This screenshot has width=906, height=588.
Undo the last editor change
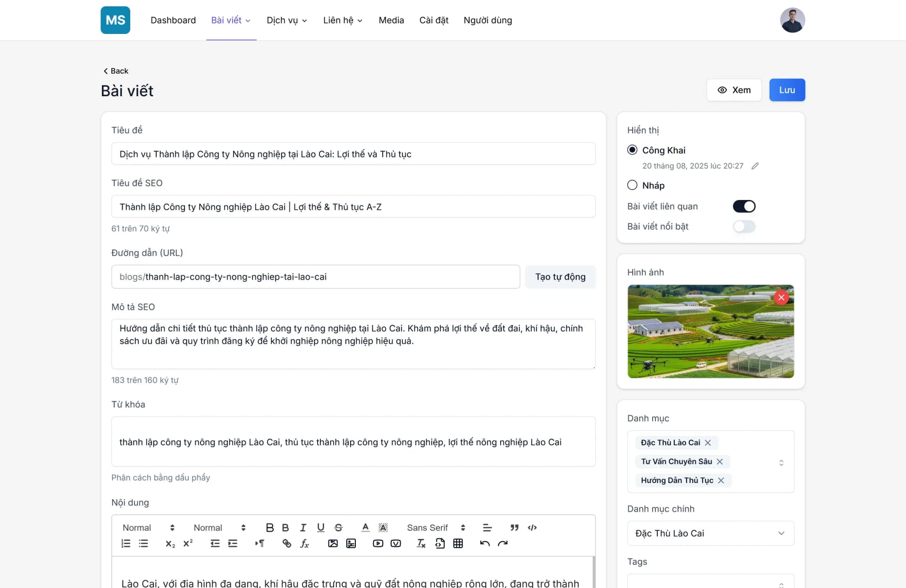[485, 544]
